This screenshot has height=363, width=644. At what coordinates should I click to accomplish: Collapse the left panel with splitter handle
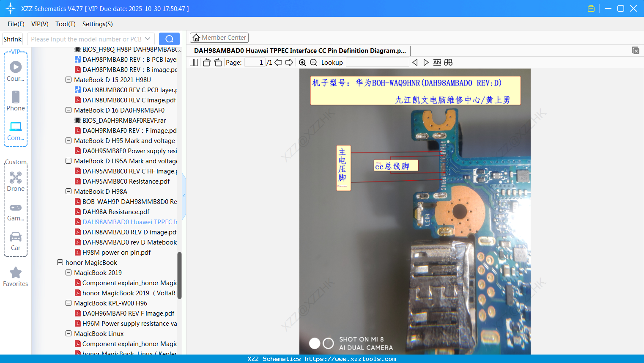pyautogui.click(x=184, y=195)
